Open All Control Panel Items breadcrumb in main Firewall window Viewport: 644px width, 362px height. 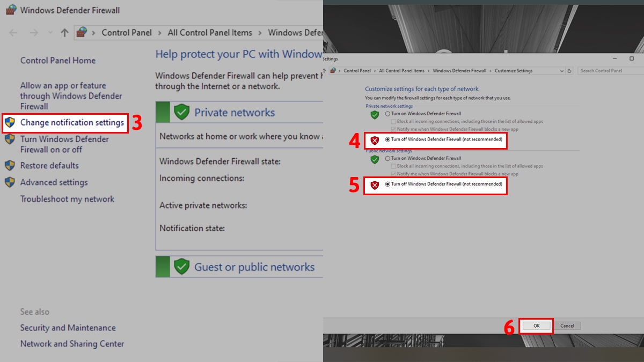[x=210, y=33]
